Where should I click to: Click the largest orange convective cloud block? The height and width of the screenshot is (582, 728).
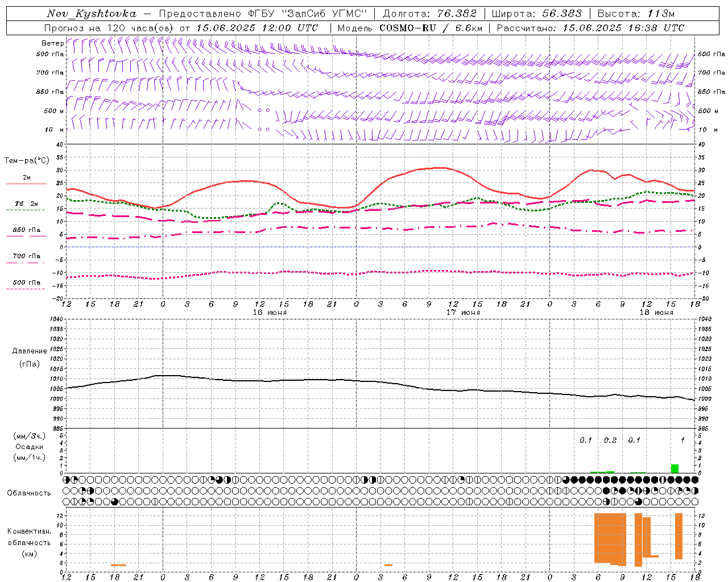pos(610,538)
